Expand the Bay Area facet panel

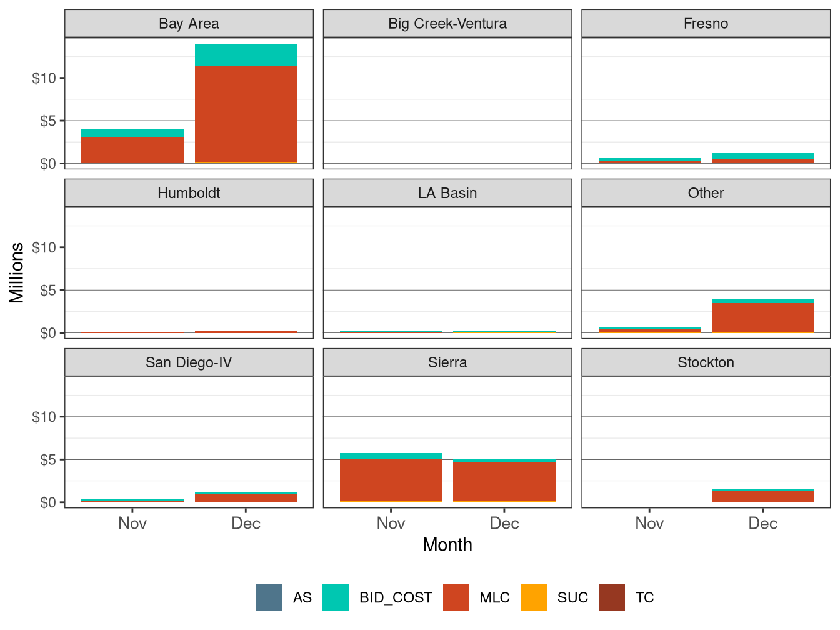(189, 23)
